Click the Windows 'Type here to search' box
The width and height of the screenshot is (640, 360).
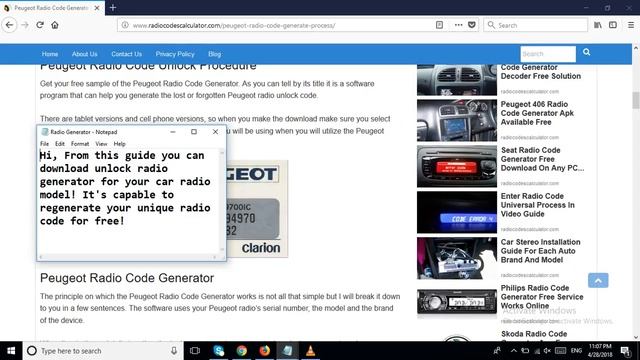click(x=103, y=351)
